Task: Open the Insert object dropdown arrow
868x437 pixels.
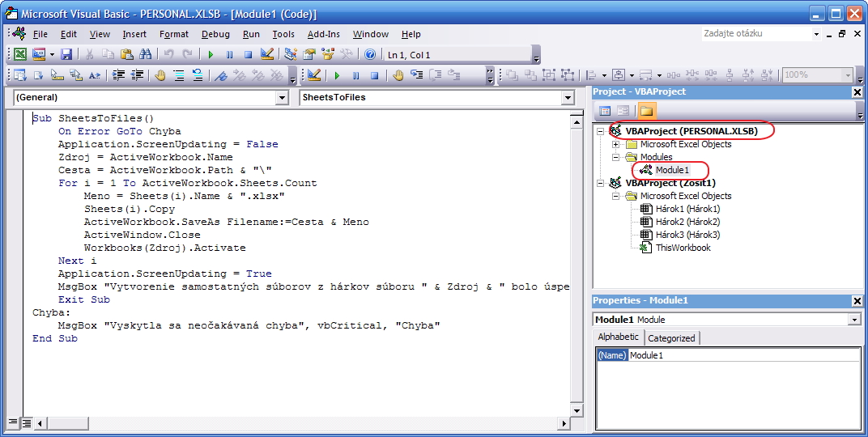Action: pyautogui.click(x=52, y=54)
